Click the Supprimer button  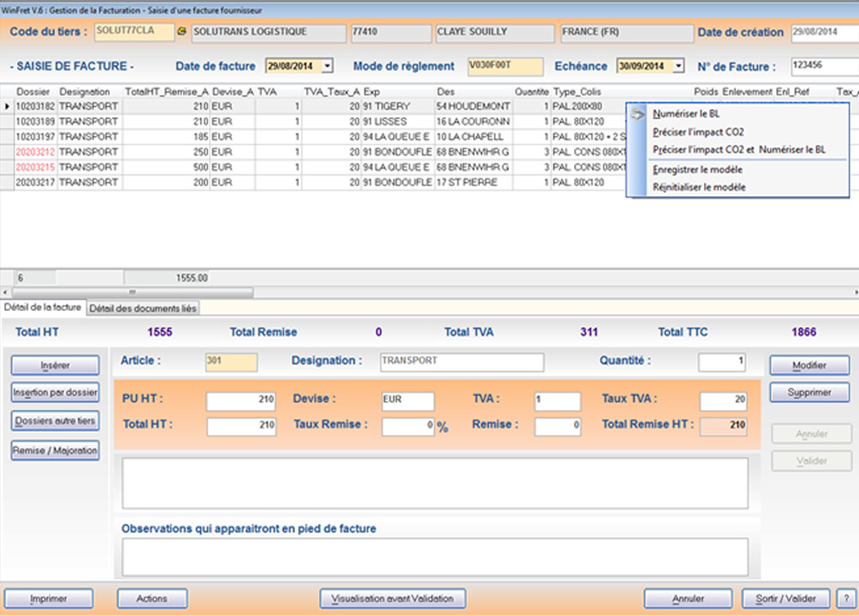810,393
